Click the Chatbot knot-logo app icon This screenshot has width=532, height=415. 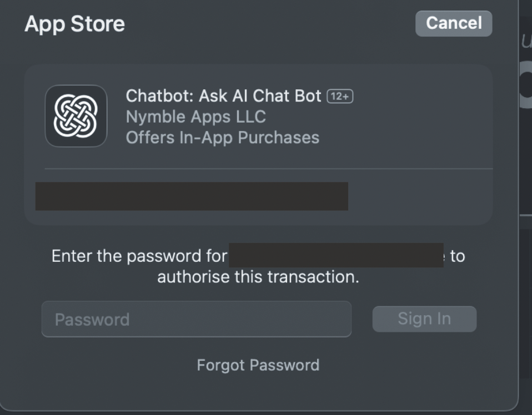(76, 116)
